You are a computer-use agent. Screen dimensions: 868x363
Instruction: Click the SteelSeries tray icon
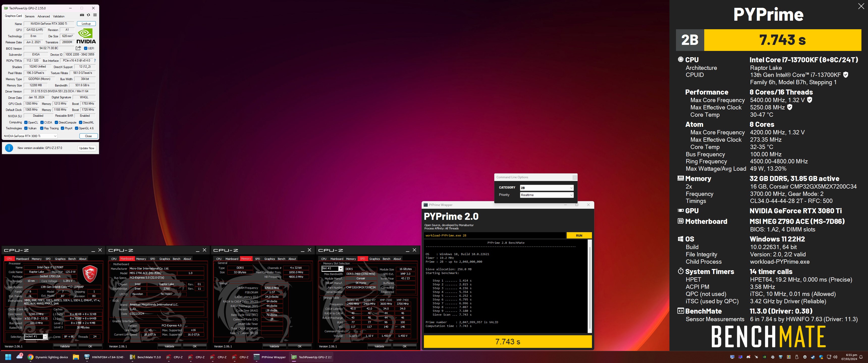[x=773, y=357]
